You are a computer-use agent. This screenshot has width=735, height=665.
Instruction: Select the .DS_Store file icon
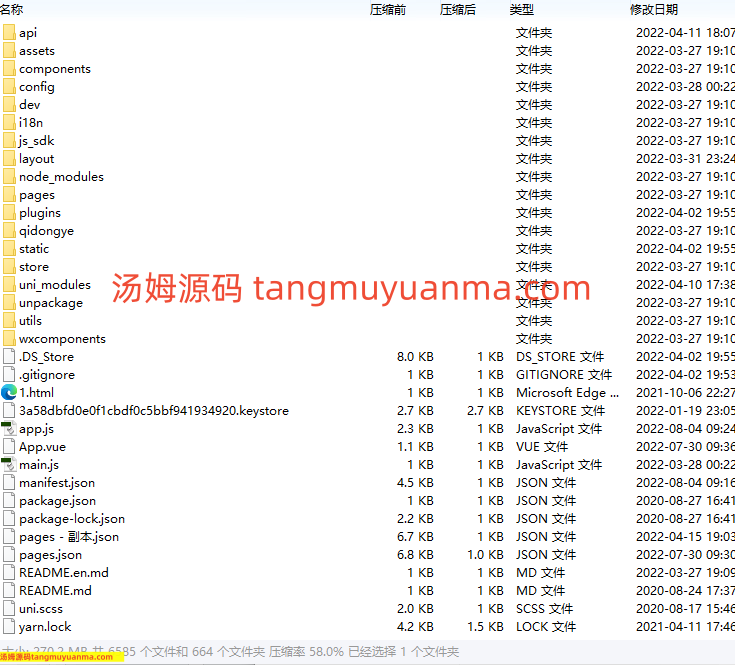click(9, 357)
